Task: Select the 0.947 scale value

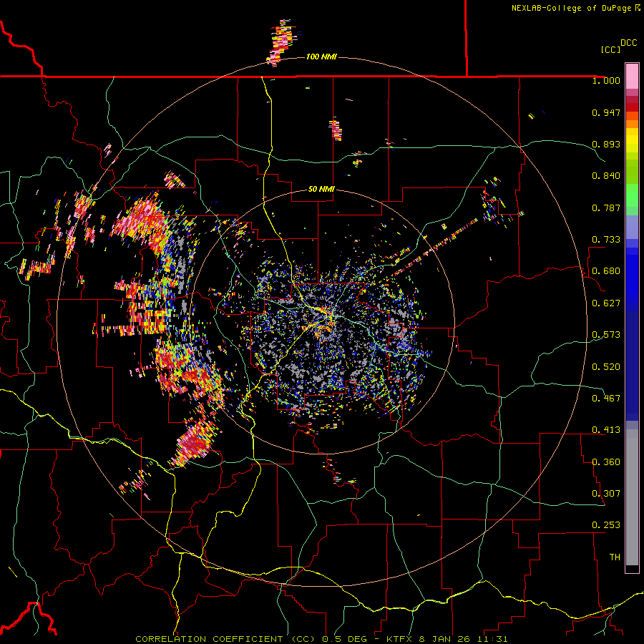Action: click(x=606, y=112)
